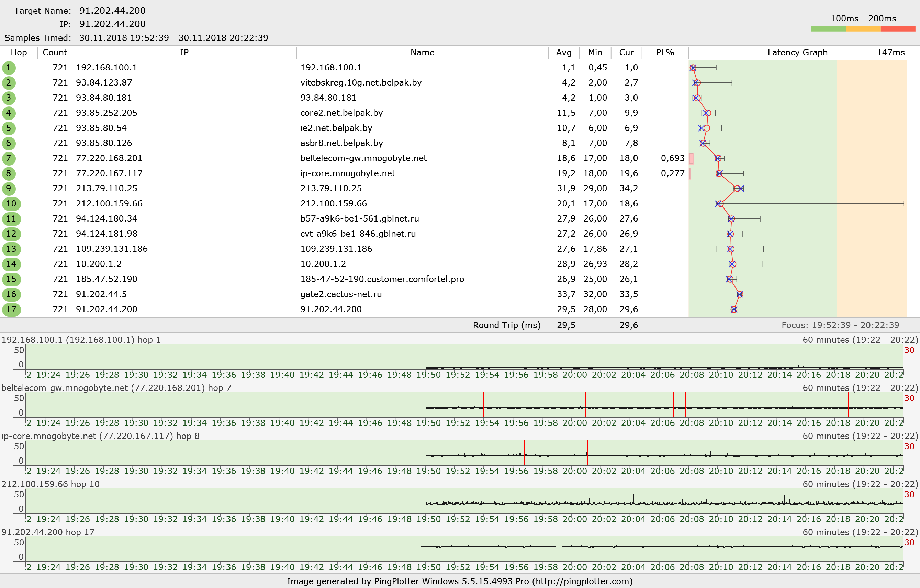Click the core2.net.belpak.by name cell
The height and width of the screenshot is (588, 920).
[x=341, y=113]
